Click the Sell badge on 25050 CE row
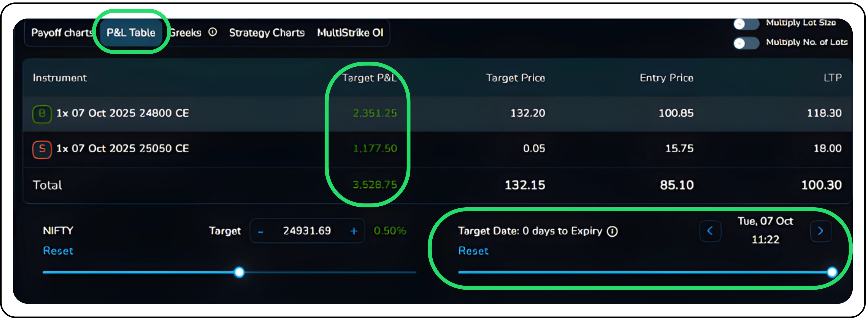 42,149
